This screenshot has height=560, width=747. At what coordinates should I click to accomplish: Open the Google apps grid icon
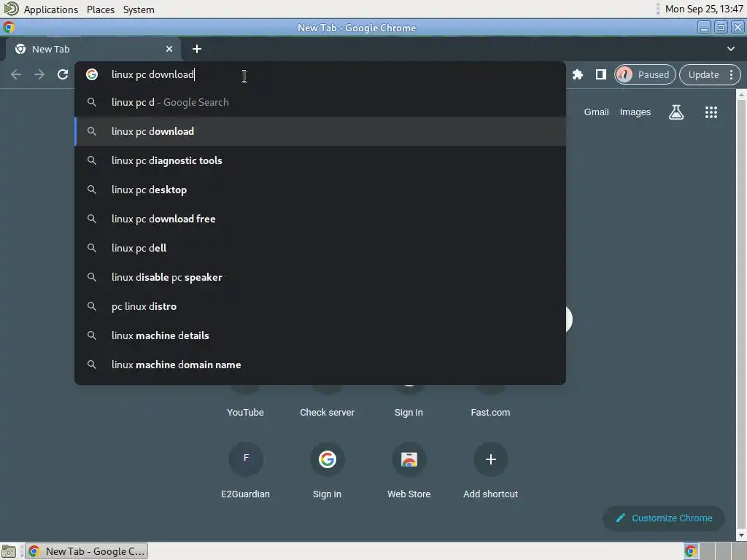(x=711, y=112)
